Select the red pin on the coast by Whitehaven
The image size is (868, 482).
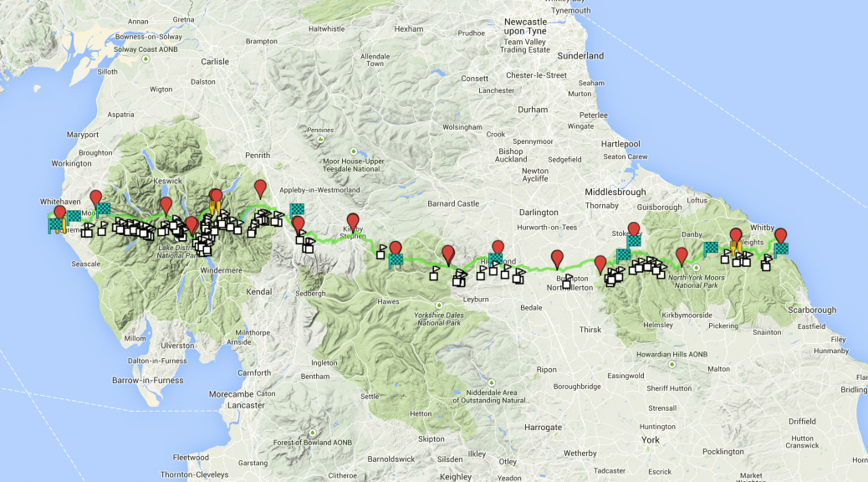pos(59,213)
